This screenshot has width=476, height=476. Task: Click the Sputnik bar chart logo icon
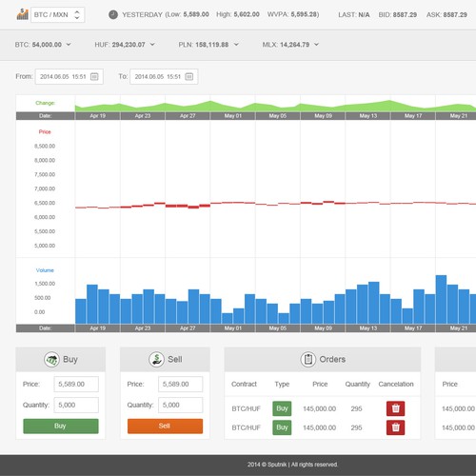click(x=22, y=14)
